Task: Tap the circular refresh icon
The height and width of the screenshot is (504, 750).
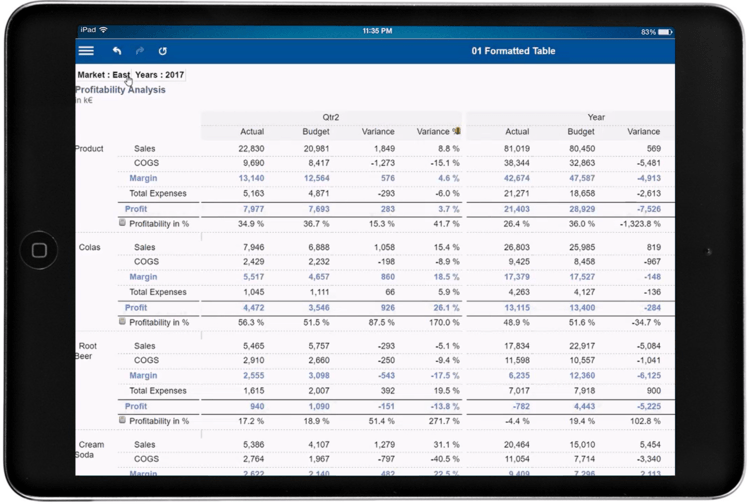Action: tap(163, 51)
